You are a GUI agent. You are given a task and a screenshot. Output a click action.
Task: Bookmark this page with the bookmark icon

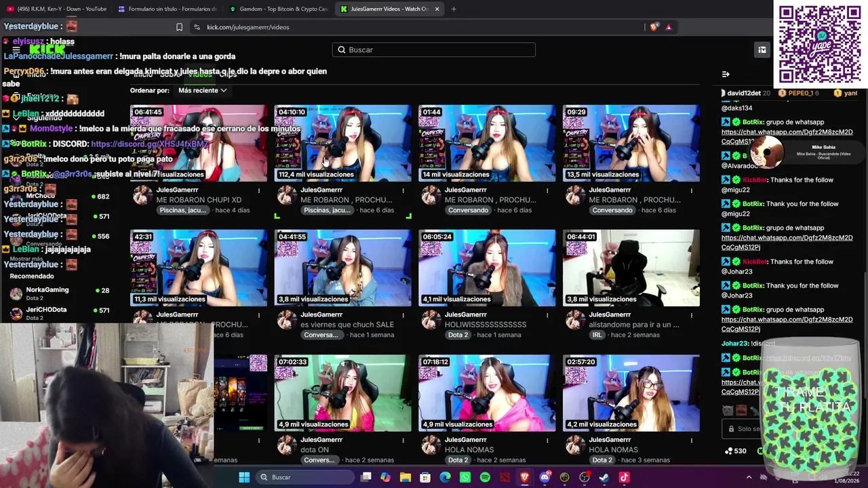[179, 27]
